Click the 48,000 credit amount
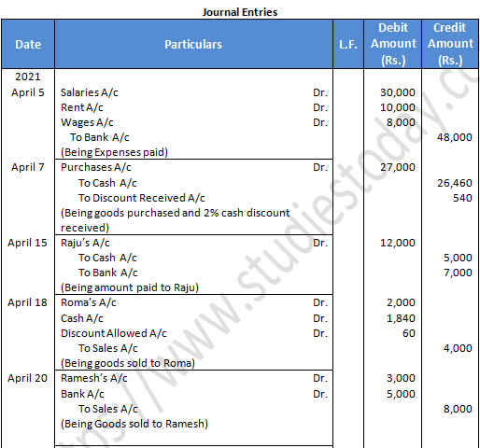Viewport: 480px width, 448px height. pyautogui.click(x=454, y=137)
